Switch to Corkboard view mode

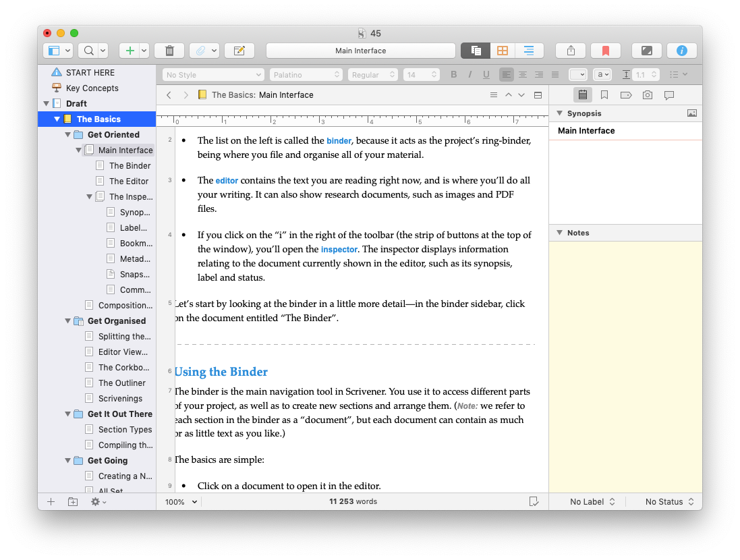coord(503,51)
